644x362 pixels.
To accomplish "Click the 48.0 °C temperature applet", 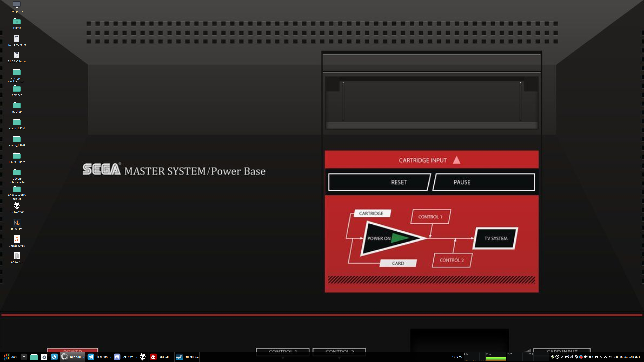I will click(457, 357).
